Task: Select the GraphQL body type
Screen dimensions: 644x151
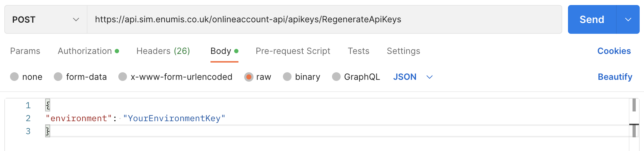Action: tap(336, 77)
